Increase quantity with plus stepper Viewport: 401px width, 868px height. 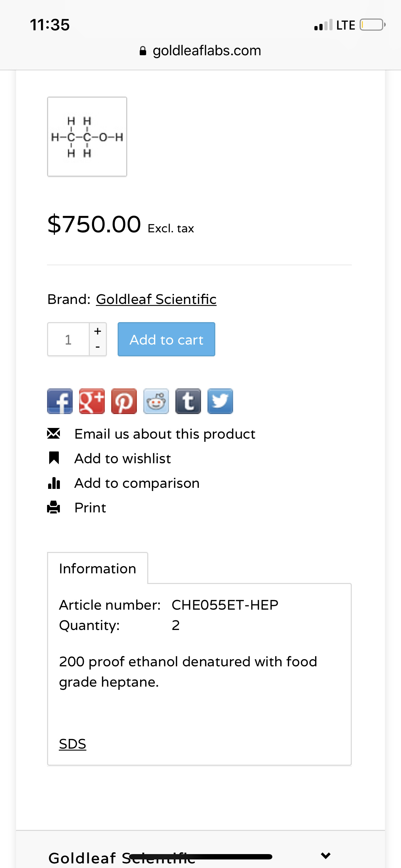(x=98, y=331)
